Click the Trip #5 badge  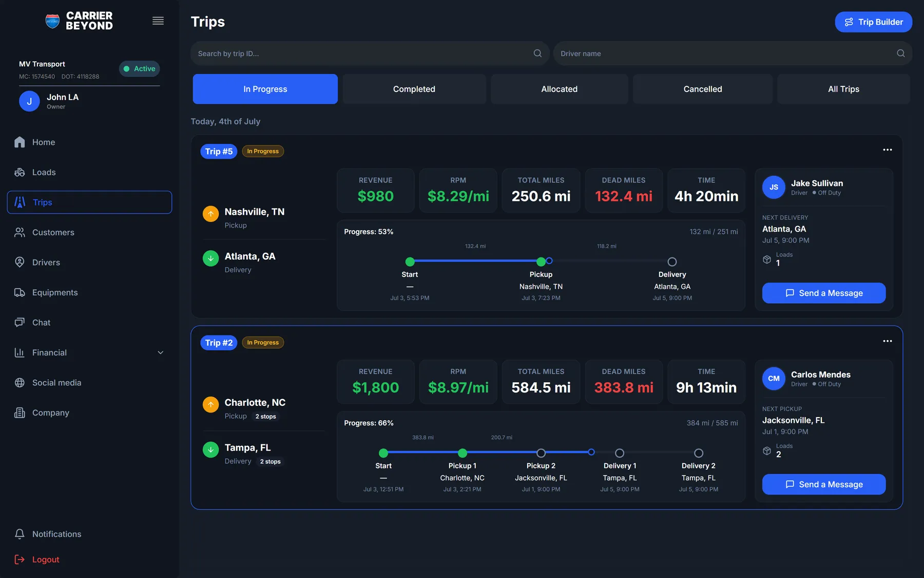pyautogui.click(x=219, y=151)
